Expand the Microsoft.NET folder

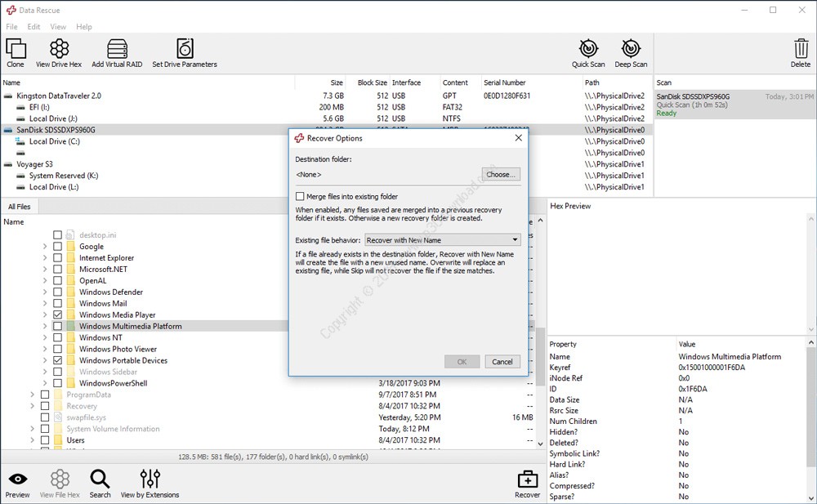click(x=45, y=270)
